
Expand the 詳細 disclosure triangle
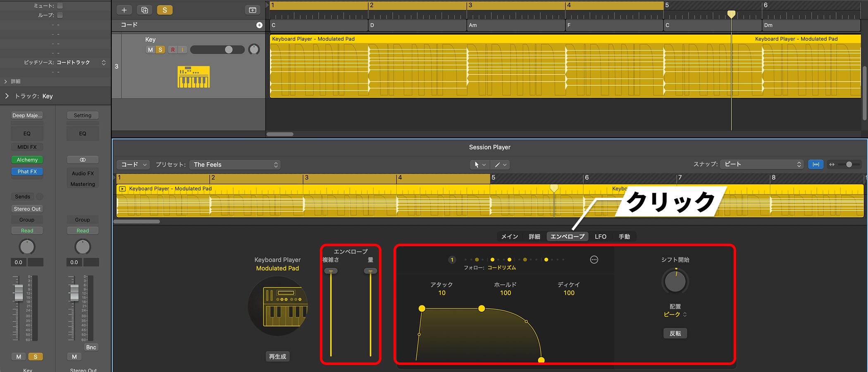point(6,82)
